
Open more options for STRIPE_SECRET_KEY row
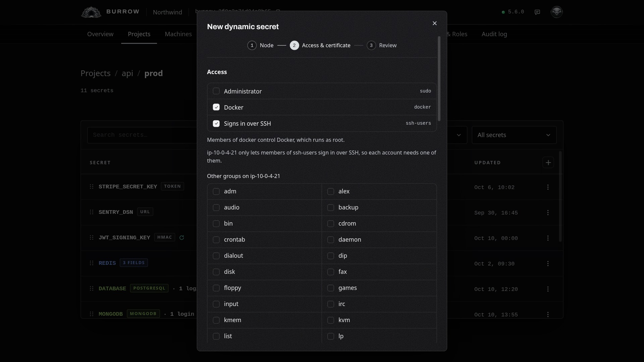(548, 187)
